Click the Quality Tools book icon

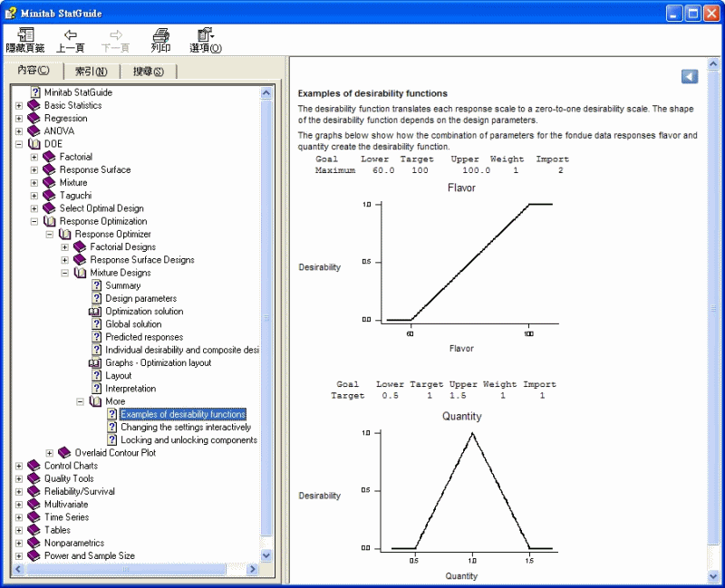pyautogui.click(x=34, y=478)
